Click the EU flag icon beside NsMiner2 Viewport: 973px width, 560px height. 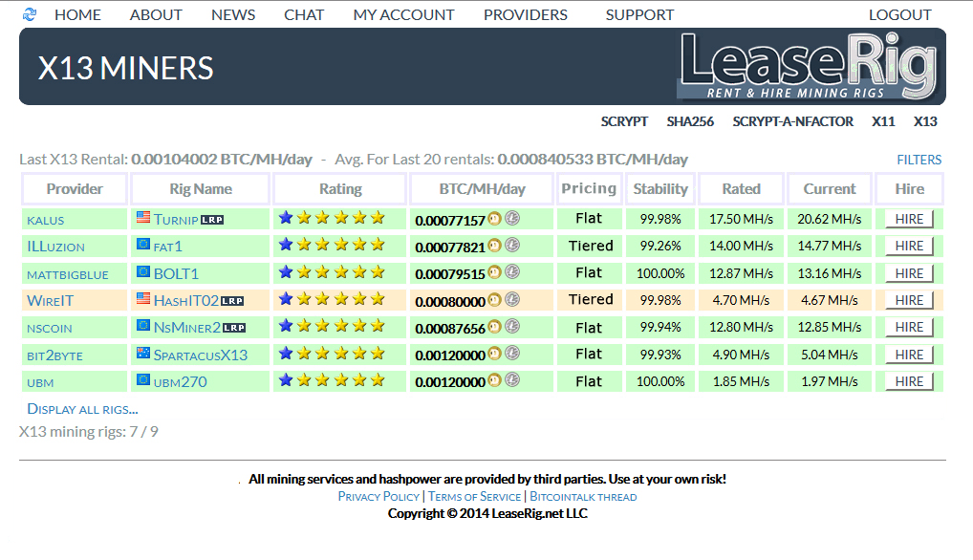[143, 325]
